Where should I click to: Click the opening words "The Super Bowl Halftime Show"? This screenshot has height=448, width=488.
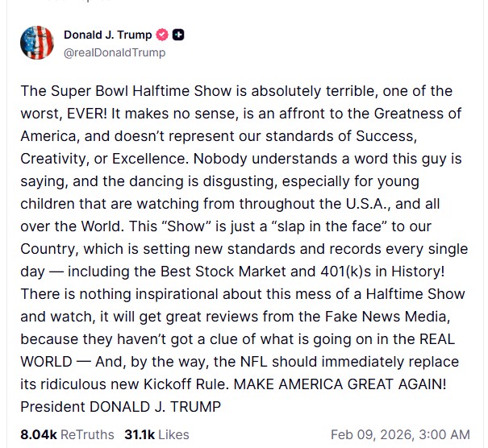click(113, 91)
